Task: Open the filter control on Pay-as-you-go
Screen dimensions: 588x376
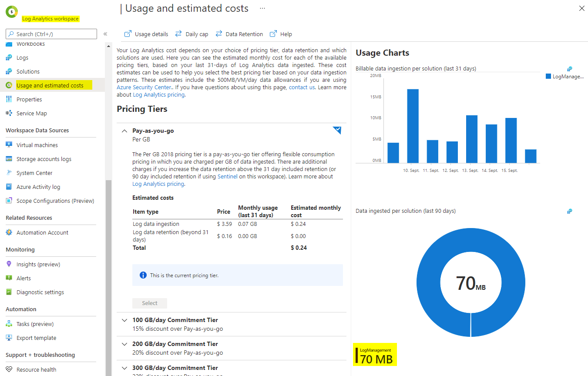Action: [337, 130]
